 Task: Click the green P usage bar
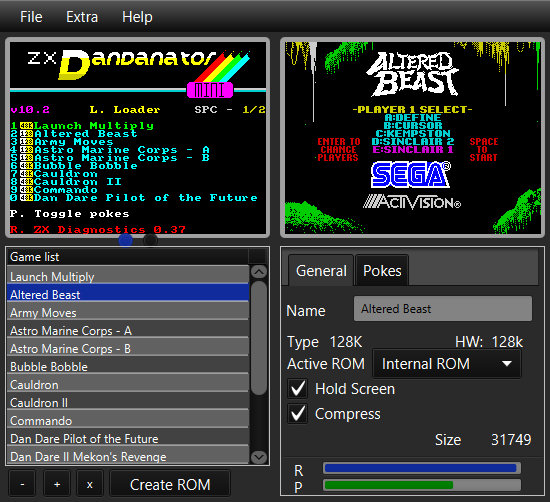click(422, 485)
